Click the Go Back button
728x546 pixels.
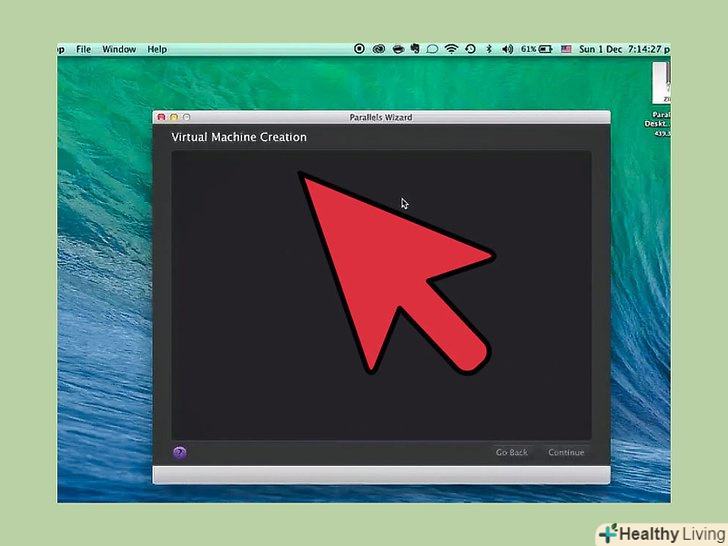(512, 452)
